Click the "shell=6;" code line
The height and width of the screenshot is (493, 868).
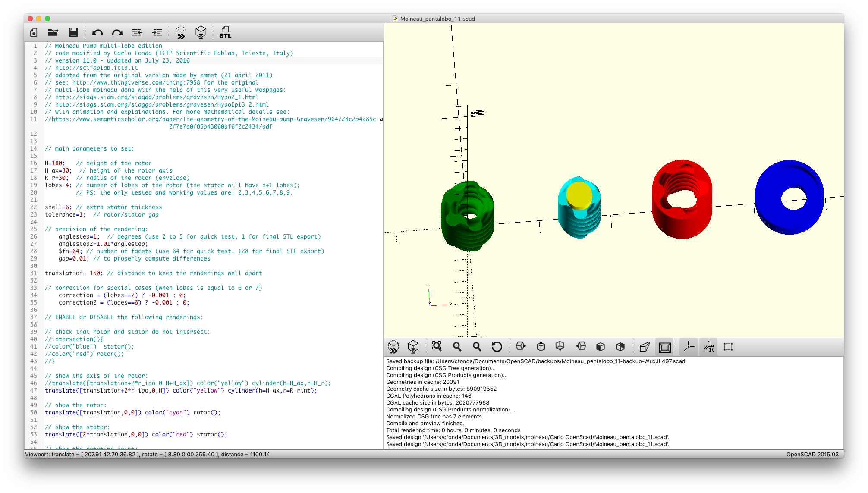click(x=103, y=207)
